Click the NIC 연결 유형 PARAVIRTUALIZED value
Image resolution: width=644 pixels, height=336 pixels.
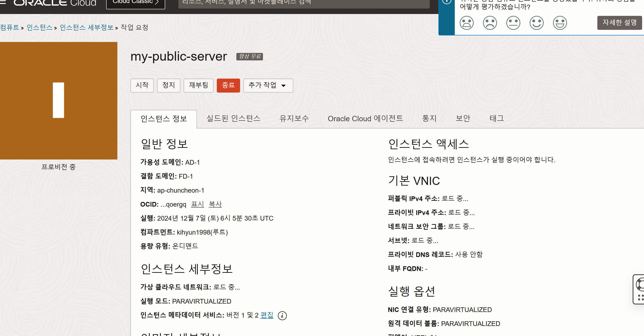click(x=462, y=310)
